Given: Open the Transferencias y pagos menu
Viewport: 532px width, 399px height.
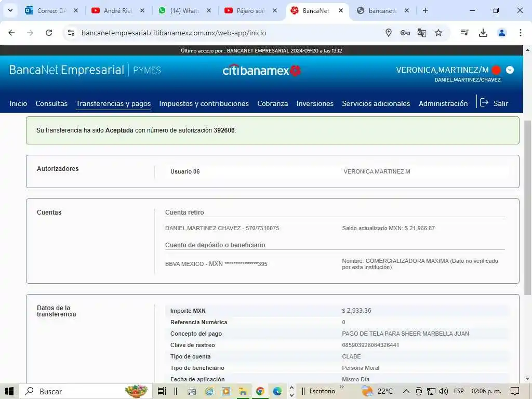Looking at the screenshot, I should [113, 103].
